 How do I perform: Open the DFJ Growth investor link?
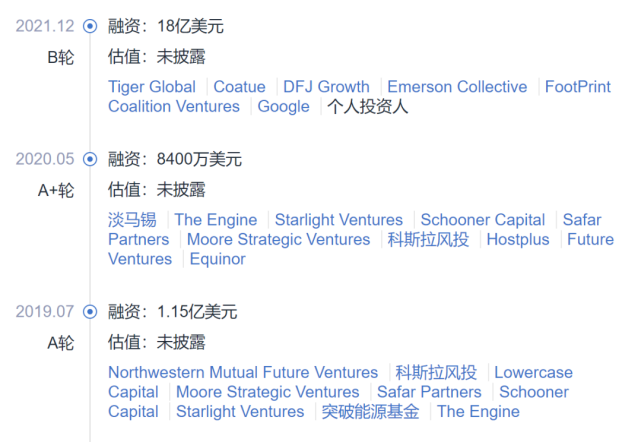click(326, 87)
